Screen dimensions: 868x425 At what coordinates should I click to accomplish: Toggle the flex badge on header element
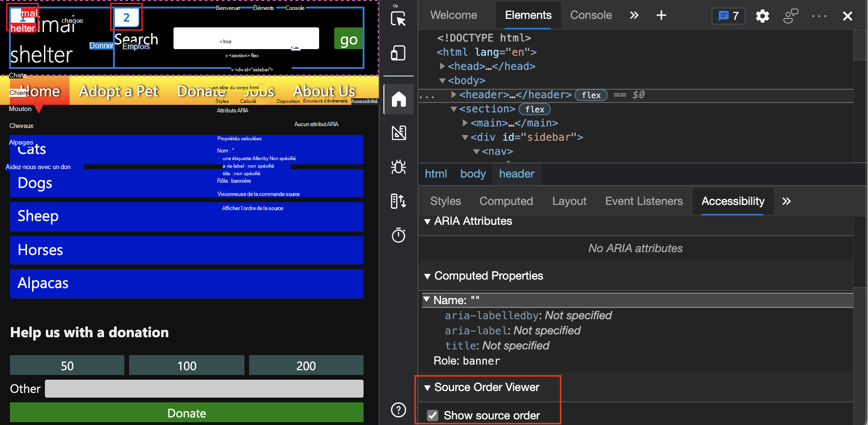pyautogui.click(x=591, y=95)
